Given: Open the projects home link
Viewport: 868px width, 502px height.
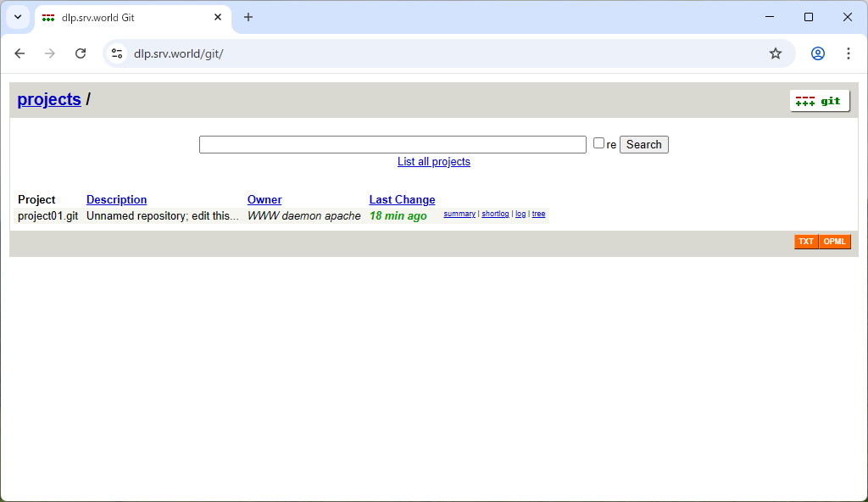Looking at the screenshot, I should [49, 99].
